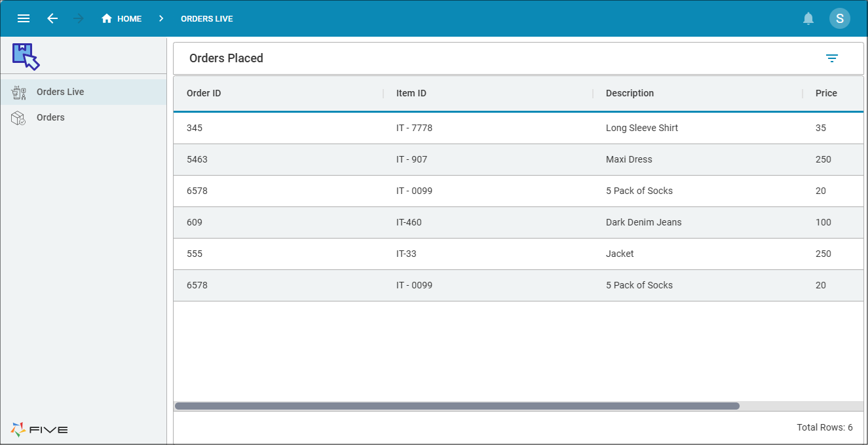Open the hamburger menu
The image size is (868, 445).
24,18
